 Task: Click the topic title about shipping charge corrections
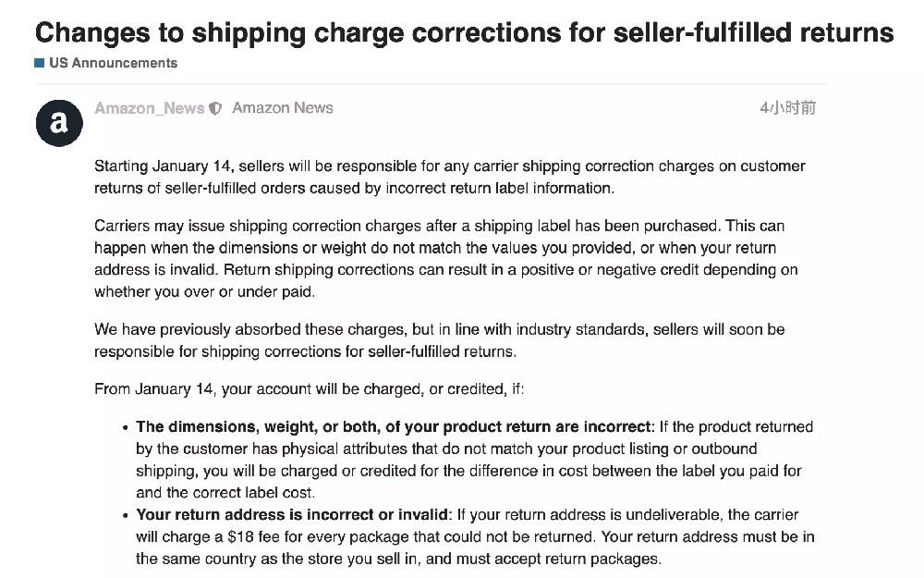[x=464, y=32]
